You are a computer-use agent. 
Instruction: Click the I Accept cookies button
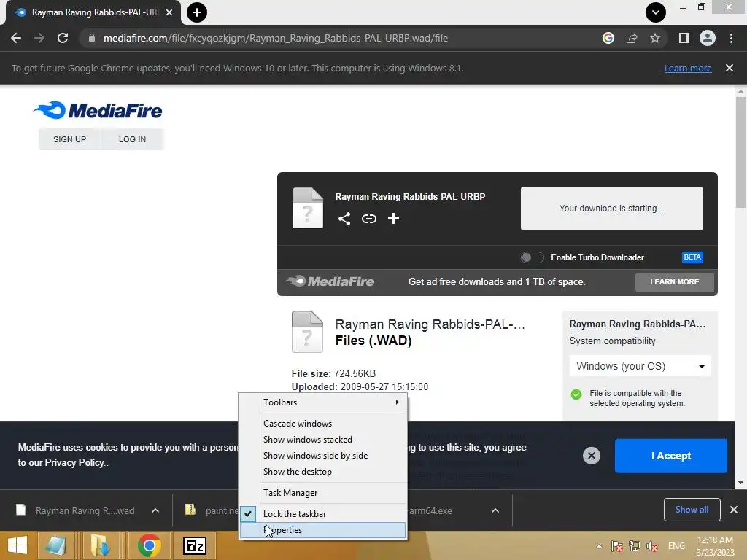click(671, 456)
